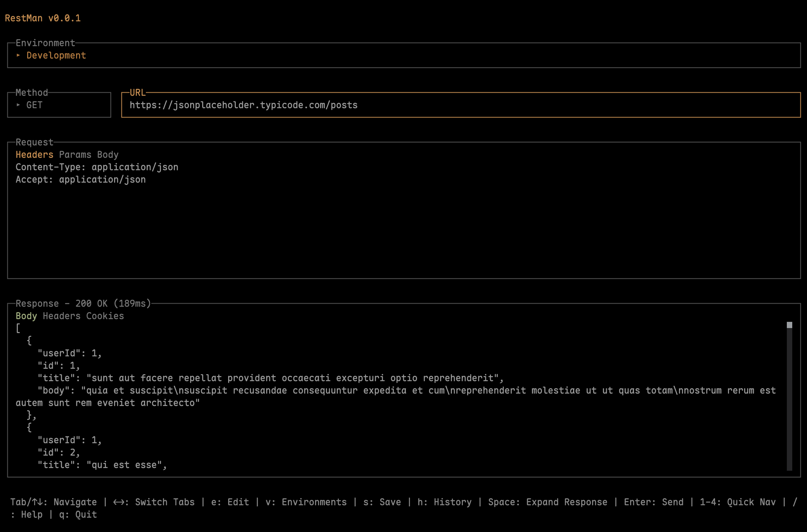Select the Body tab in Response panel

point(26,316)
